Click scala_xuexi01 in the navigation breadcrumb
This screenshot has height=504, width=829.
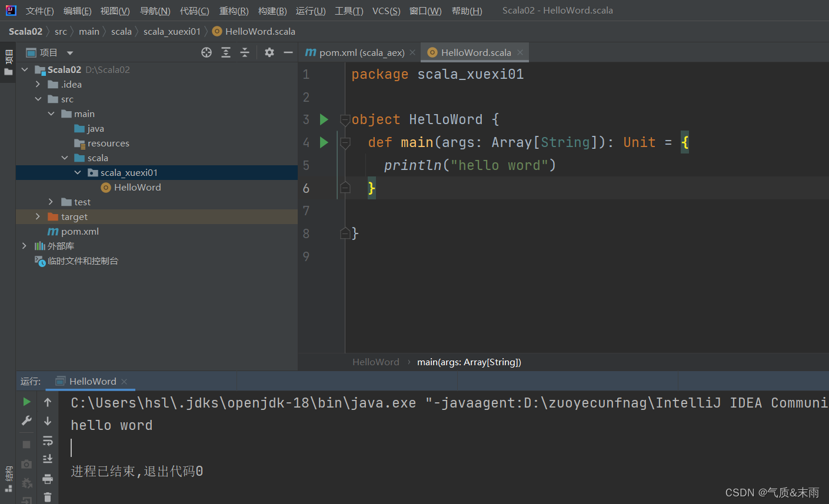(172, 31)
